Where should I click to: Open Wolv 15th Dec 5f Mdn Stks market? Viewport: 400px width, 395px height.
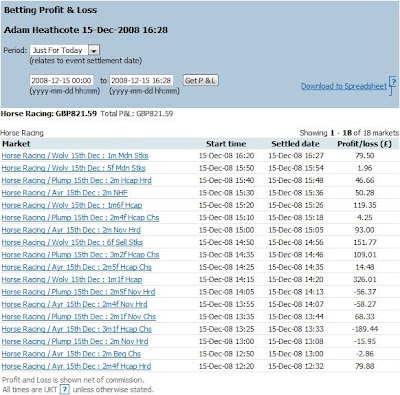(x=73, y=168)
